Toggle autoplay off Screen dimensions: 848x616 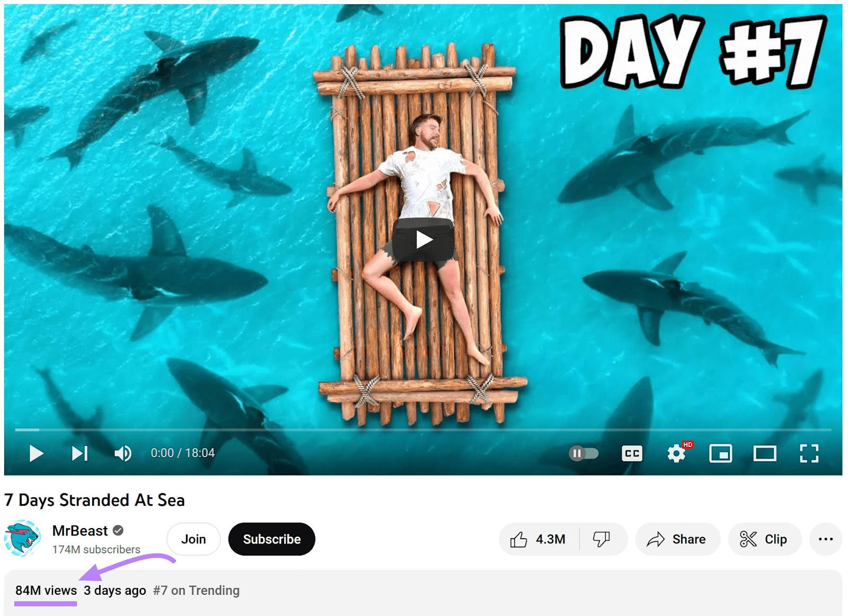pyautogui.click(x=585, y=453)
